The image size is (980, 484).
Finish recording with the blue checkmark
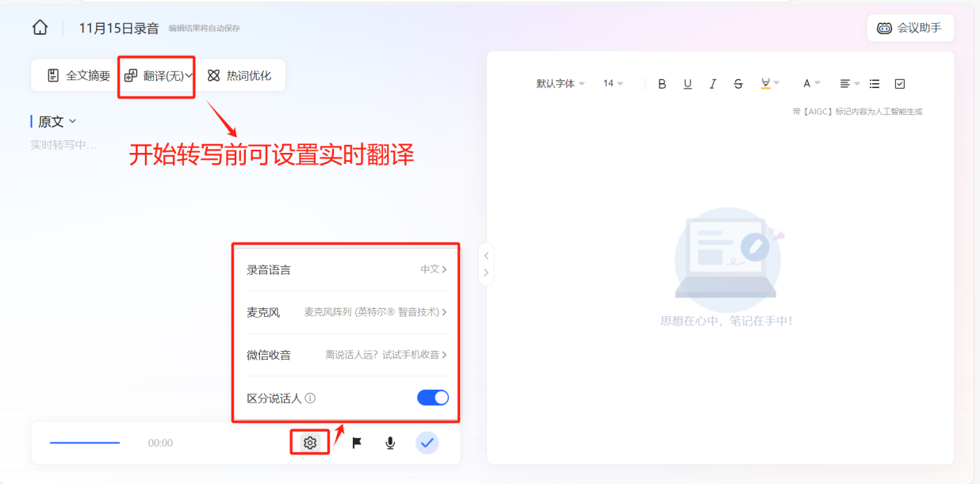(427, 443)
